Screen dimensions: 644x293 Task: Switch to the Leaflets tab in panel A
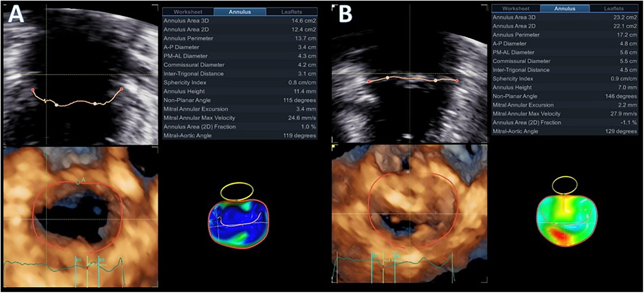[291, 12]
